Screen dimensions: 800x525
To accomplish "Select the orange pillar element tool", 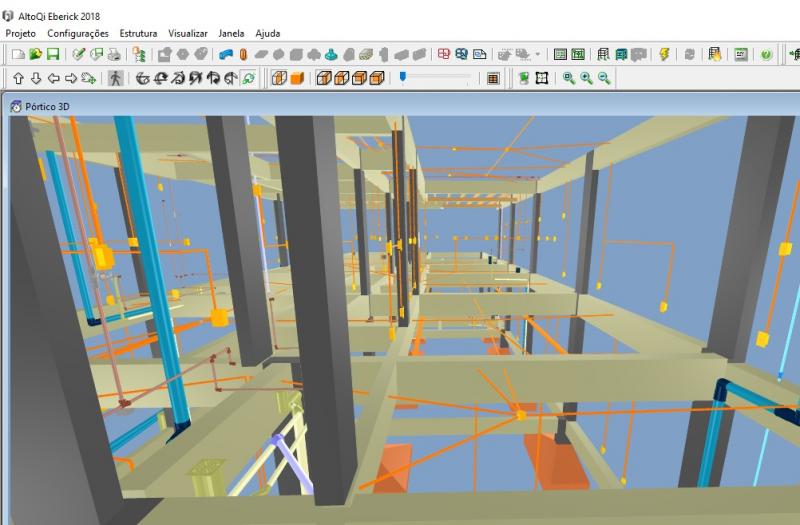I will [x=243, y=54].
